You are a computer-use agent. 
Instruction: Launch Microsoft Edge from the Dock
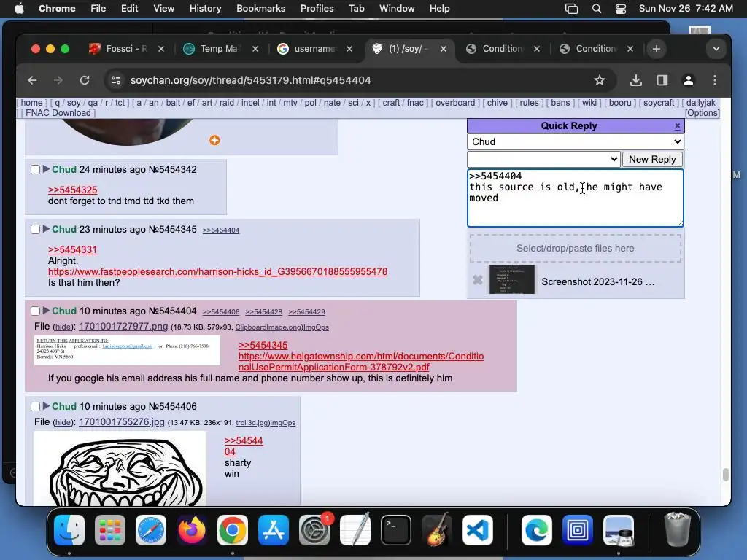click(x=537, y=530)
